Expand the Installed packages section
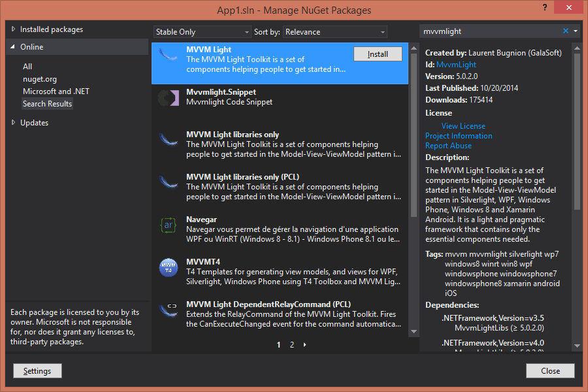 (14, 29)
